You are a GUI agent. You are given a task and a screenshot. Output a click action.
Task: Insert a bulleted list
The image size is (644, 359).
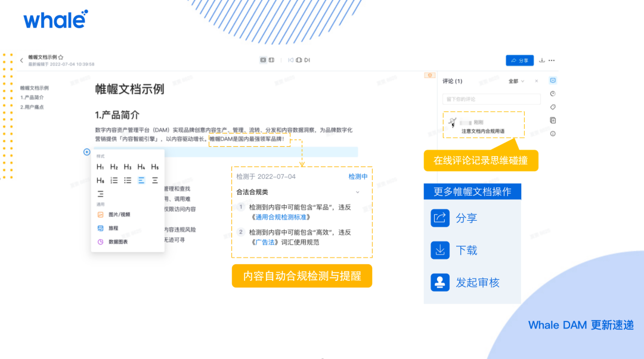pos(128,180)
